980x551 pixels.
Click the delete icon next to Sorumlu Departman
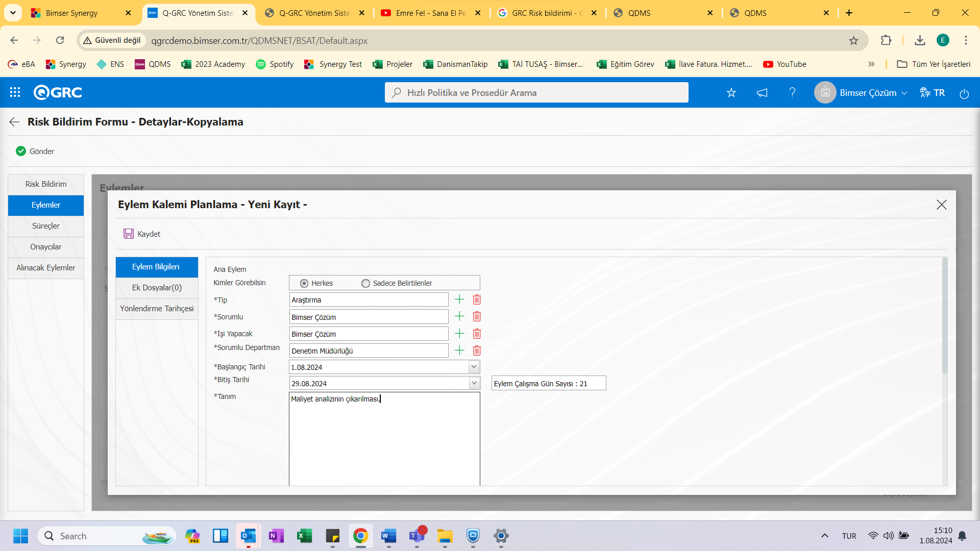click(477, 350)
